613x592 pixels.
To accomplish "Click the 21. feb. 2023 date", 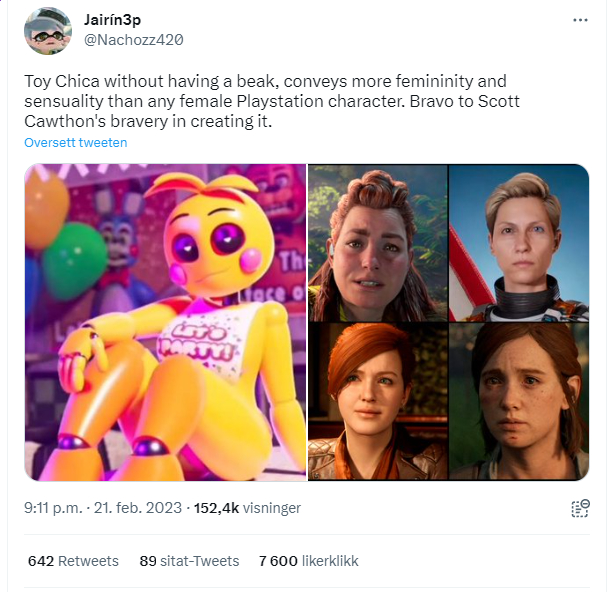I will 138,508.
